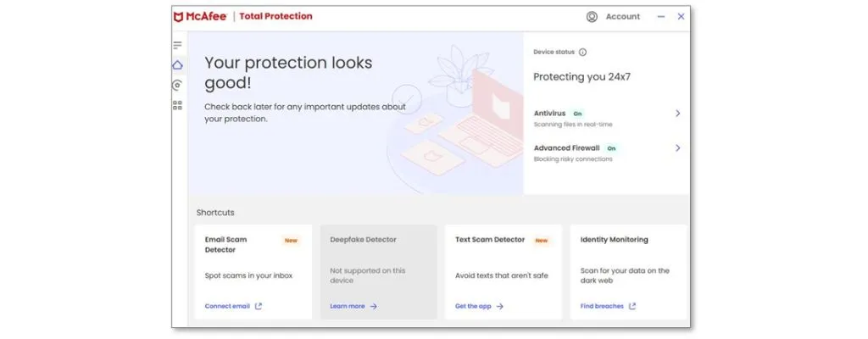Click external-link icon next to Find breaches

pyautogui.click(x=632, y=306)
